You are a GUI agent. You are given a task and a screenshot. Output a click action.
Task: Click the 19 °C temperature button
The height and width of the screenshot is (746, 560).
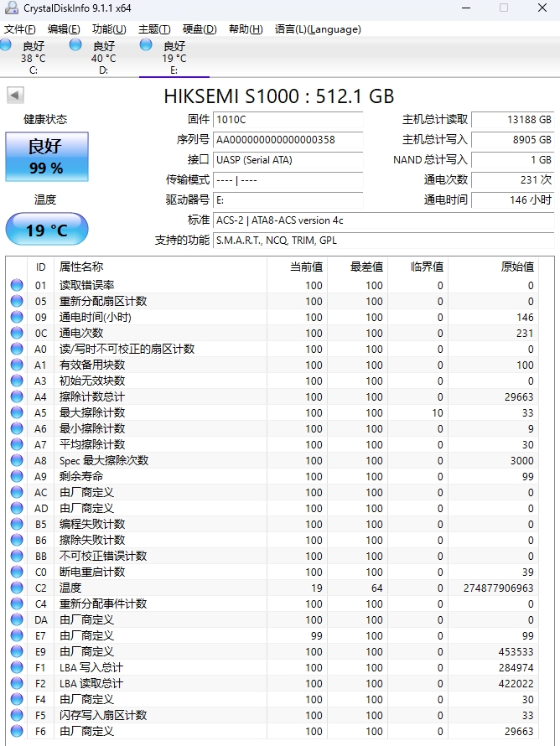tap(47, 230)
